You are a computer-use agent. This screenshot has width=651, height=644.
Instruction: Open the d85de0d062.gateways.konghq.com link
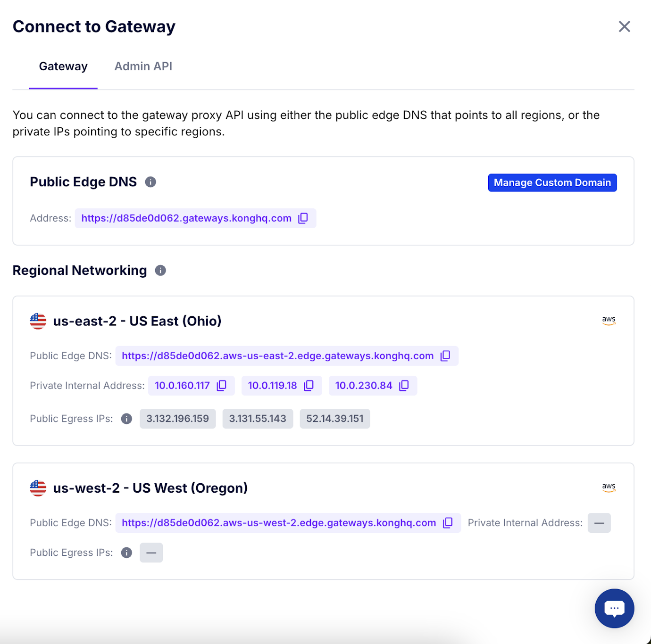(x=186, y=218)
